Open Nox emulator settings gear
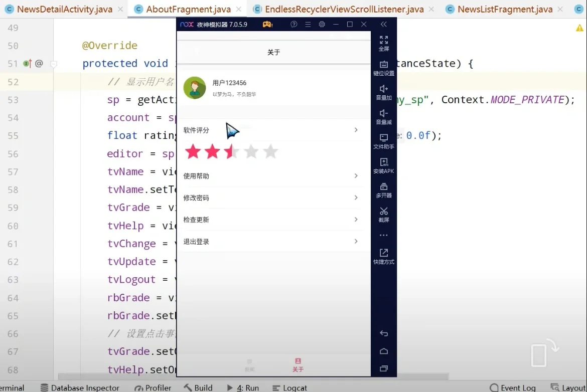This screenshot has width=587, height=392. pos(322,24)
